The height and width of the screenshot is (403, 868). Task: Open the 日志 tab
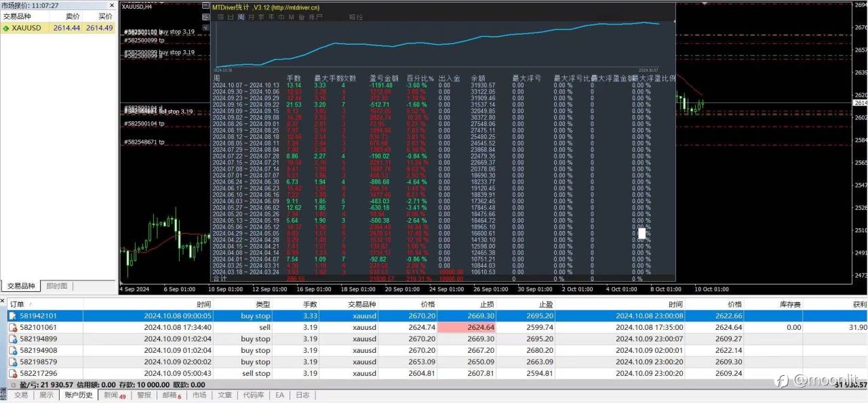click(x=302, y=395)
